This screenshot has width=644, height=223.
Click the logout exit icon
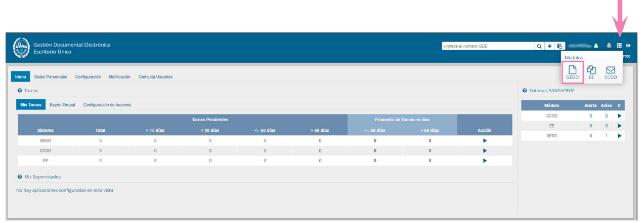click(x=628, y=46)
